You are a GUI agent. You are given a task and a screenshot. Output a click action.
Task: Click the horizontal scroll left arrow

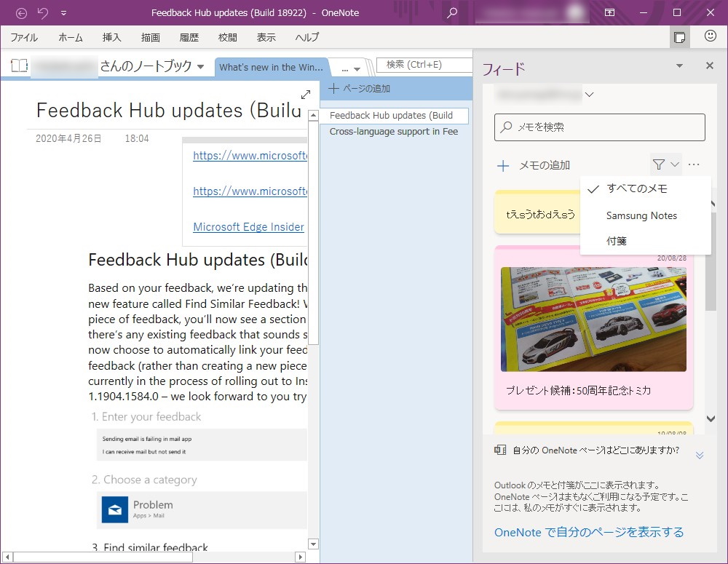[7, 557]
